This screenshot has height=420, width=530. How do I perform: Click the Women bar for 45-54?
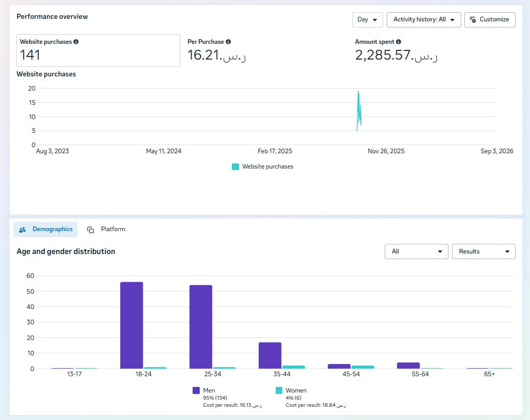click(363, 367)
